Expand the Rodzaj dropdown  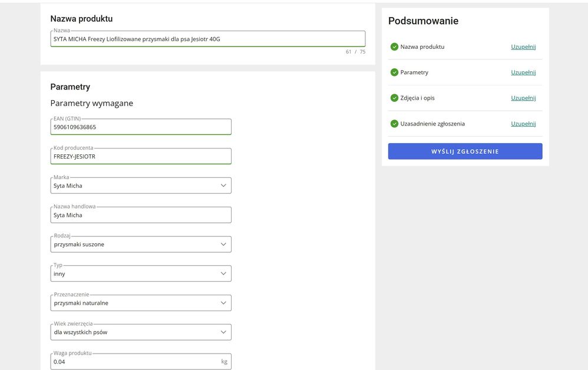pyautogui.click(x=223, y=244)
